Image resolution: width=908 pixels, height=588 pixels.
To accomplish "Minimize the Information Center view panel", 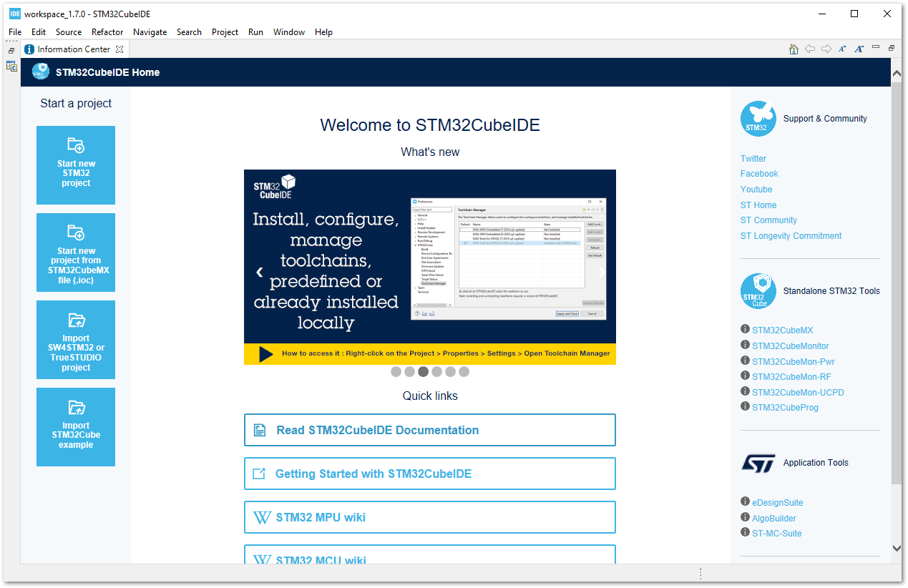I will click(877, 48).
